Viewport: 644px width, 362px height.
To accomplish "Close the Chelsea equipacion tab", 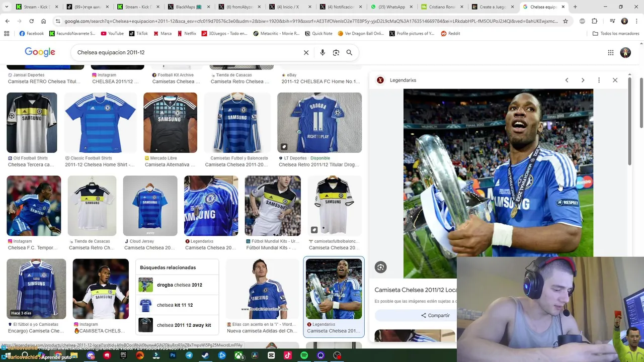I will [563, 7].
